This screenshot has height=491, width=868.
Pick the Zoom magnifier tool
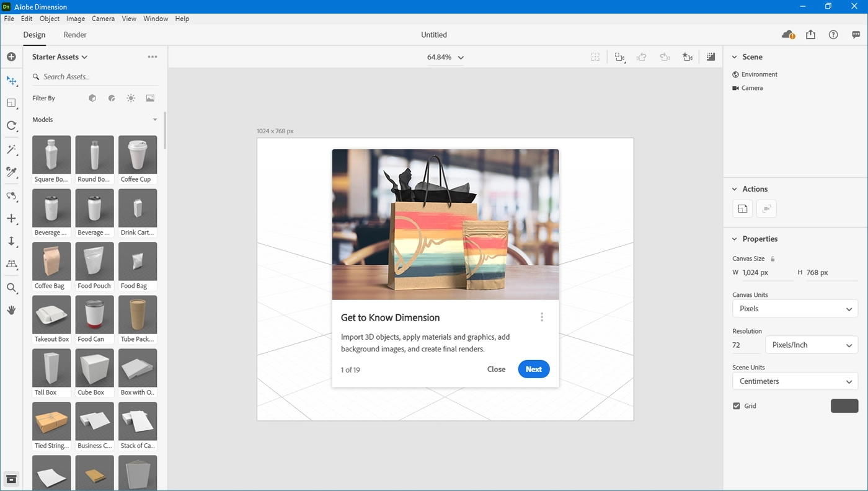tap(11, 288)
